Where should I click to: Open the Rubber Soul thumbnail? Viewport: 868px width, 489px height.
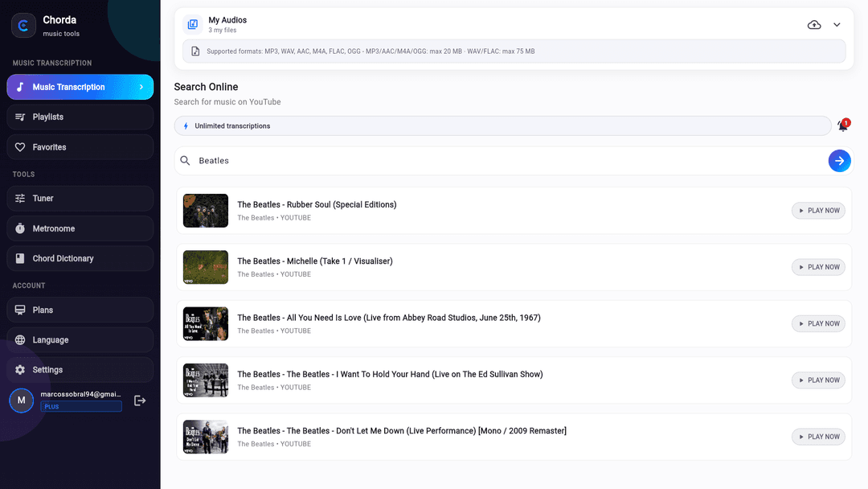(x=206, y=211)
